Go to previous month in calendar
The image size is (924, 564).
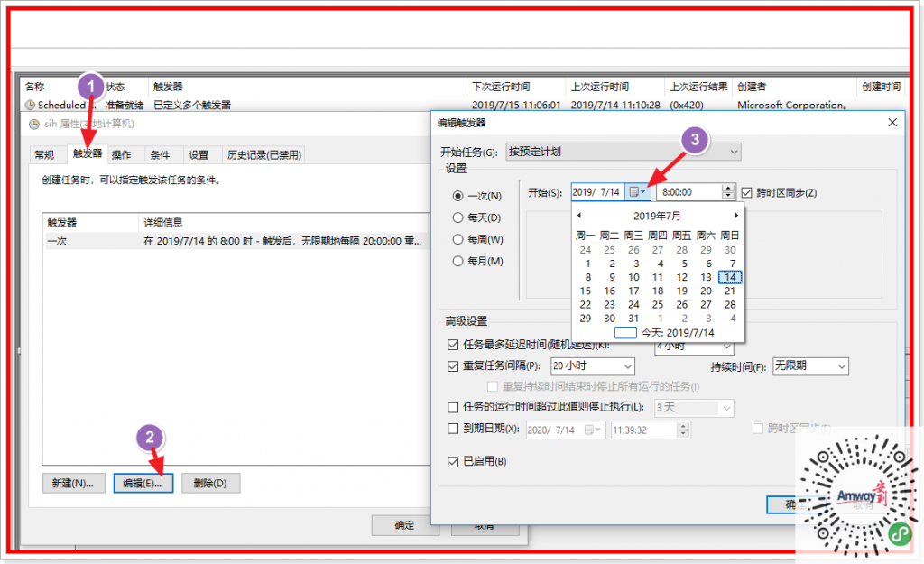(x=579, y=216)
